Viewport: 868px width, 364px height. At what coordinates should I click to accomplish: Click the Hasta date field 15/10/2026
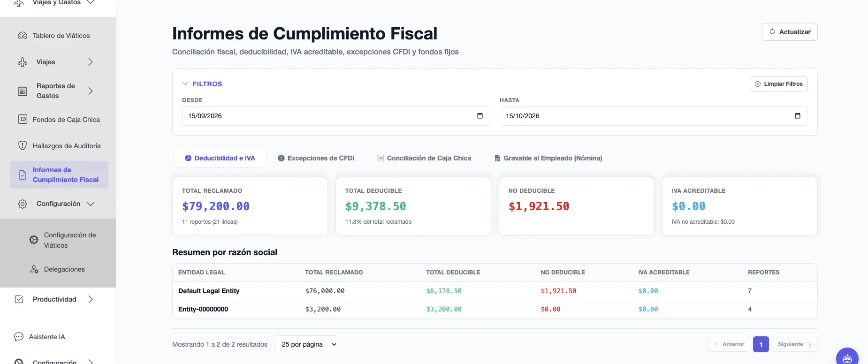(654, 116)
